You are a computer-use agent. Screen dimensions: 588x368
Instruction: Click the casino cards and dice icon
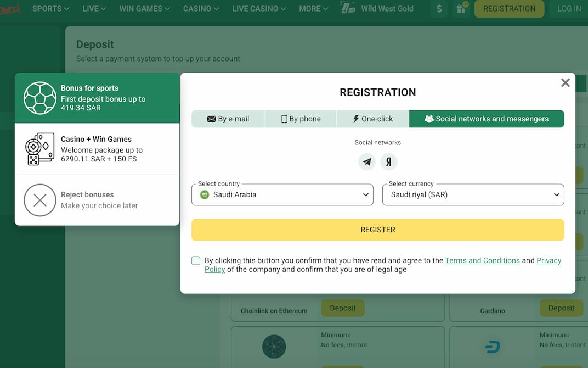pyautogui.click(x=39, y=149)
